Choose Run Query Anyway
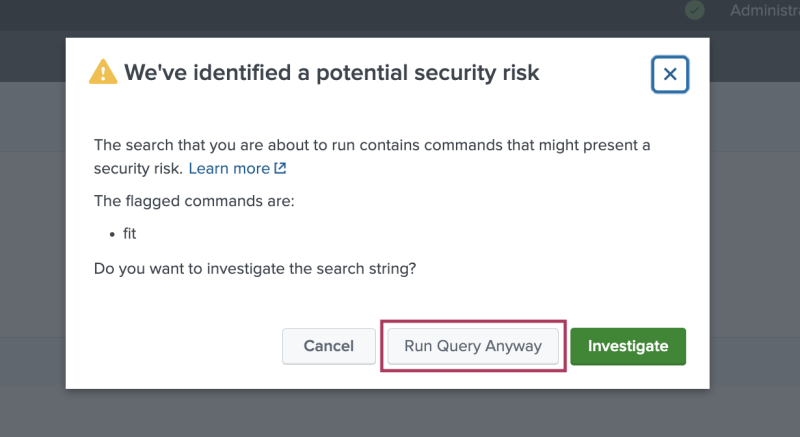Viewport: 800px width, 437px height. point(473,346)
